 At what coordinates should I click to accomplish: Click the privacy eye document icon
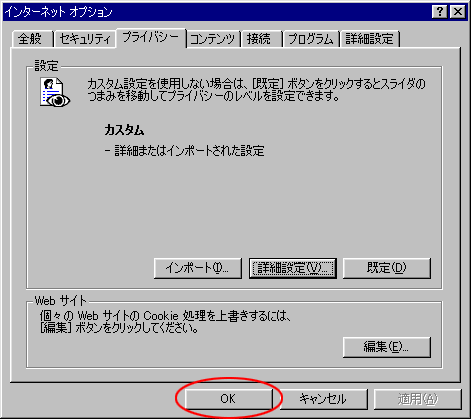pyautogui.click(x=55, y=92)
